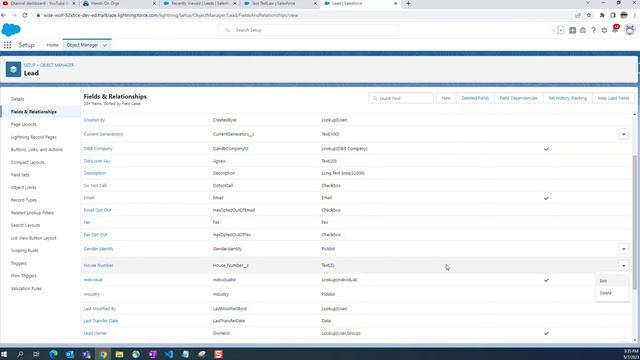Select Delete in the row menu
Image resolution: width=640 pixels, height=360 pixels.
pos(612,293)
